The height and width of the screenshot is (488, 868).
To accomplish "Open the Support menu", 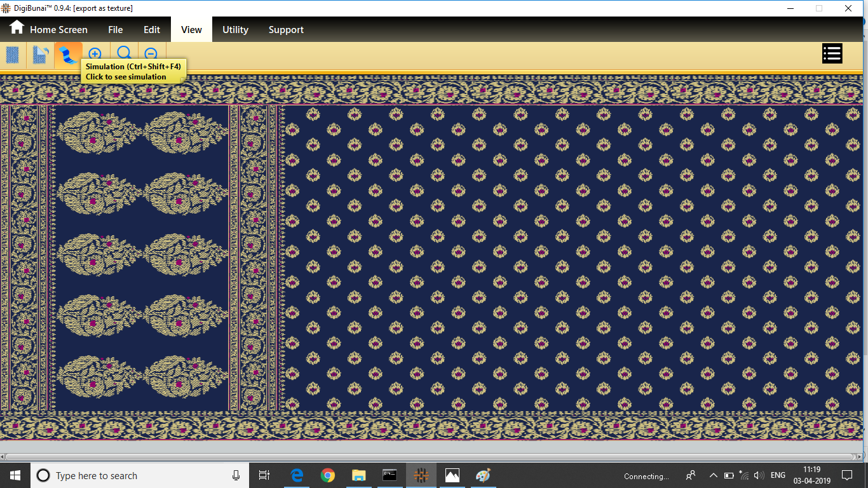I will click(x=286, y=29).
